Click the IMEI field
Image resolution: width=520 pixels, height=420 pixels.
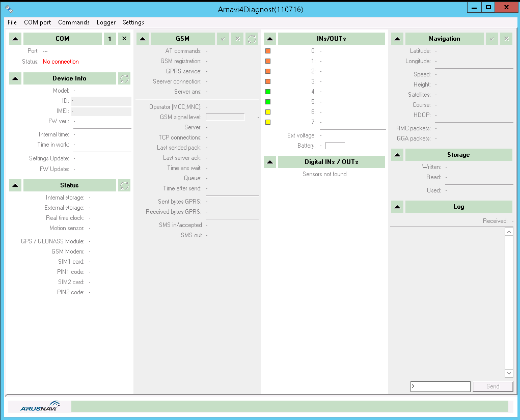point(101,111)
